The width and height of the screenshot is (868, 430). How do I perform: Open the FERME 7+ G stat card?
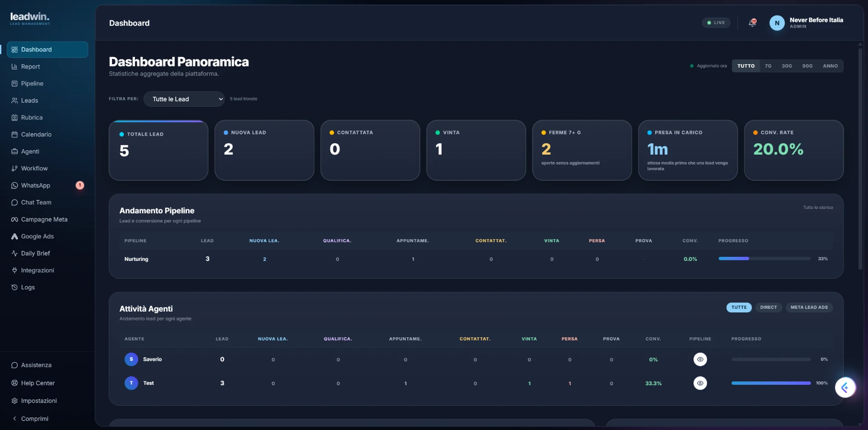(582, 150)
